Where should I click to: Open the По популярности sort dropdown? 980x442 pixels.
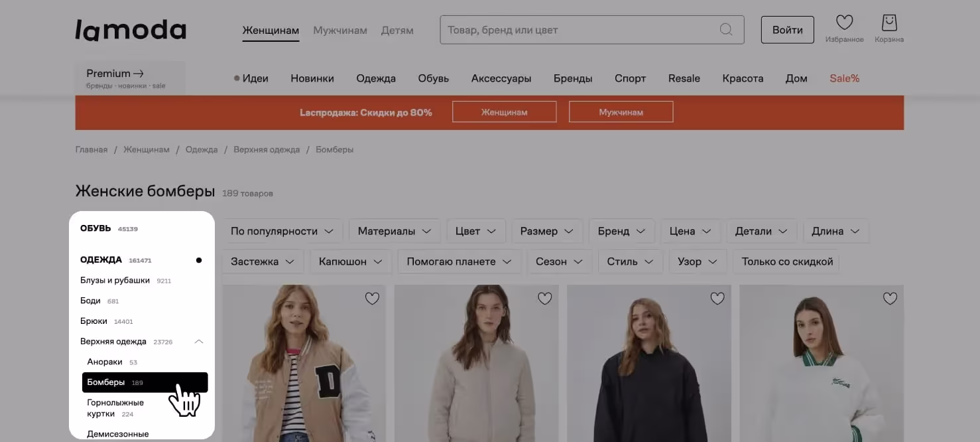click(282, 231)
